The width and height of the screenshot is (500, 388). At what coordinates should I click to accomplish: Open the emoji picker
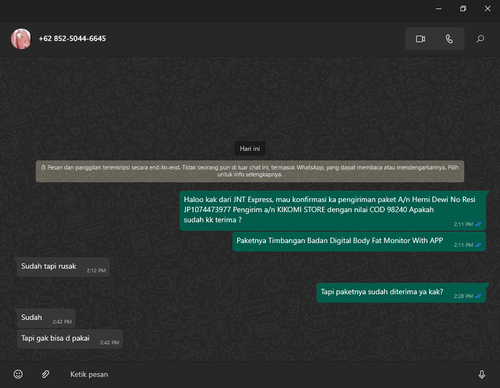click(x=18, y=374)
